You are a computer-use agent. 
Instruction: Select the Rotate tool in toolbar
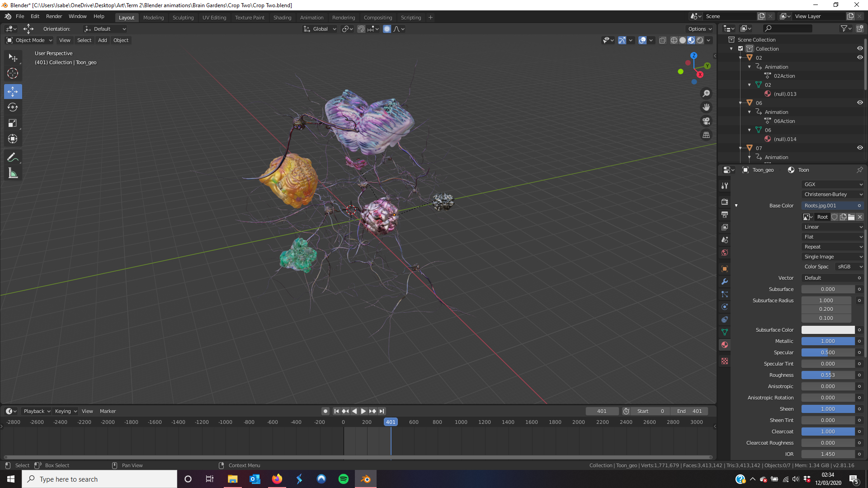click(13, 108)
